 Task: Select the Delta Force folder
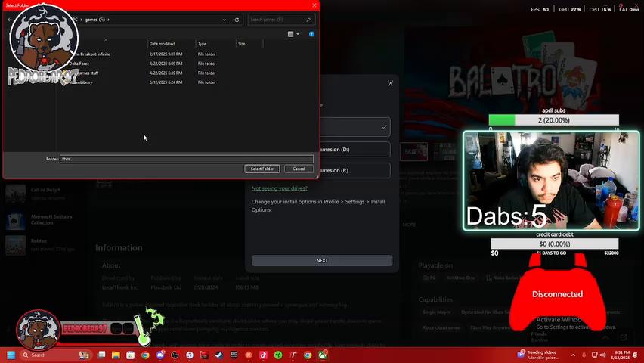tap(79, 64)
